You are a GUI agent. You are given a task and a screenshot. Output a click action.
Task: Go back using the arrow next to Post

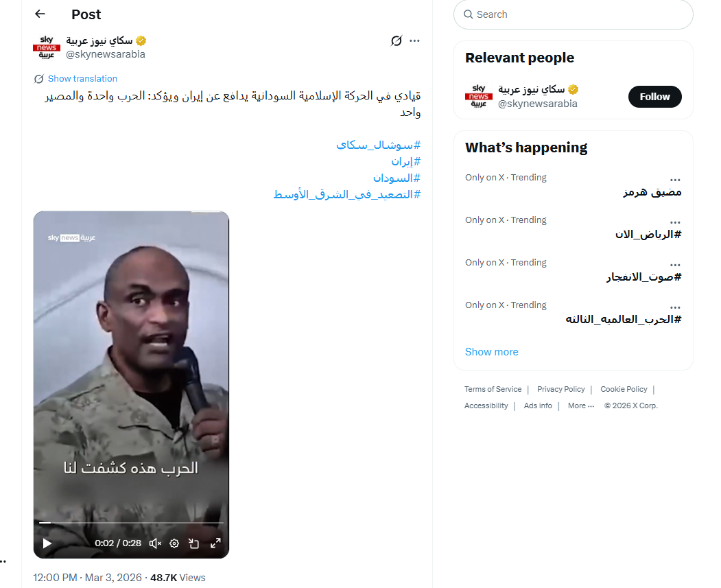tap(40, 14)
